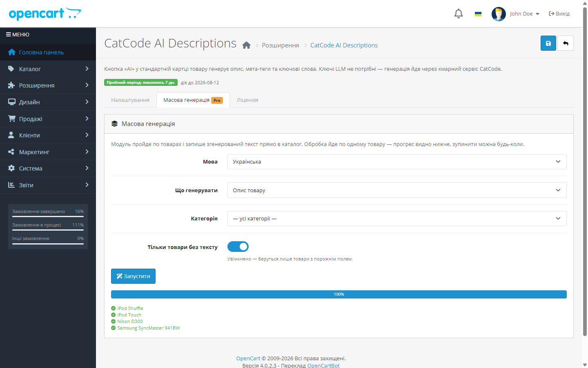Viewport: 588px width, 368px height.
Task: Open CatCode AI Descriptions breadcrumb link
Action: tap(344, 45)
